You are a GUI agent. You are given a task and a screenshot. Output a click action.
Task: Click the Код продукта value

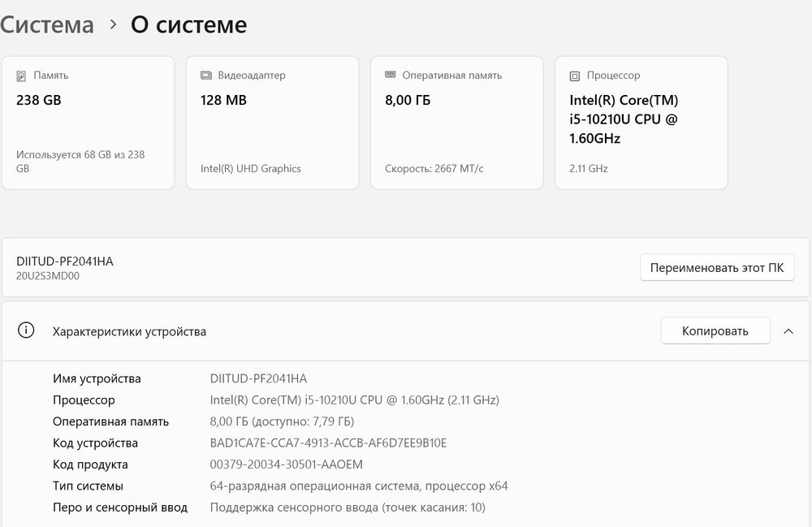click(286, 464)
